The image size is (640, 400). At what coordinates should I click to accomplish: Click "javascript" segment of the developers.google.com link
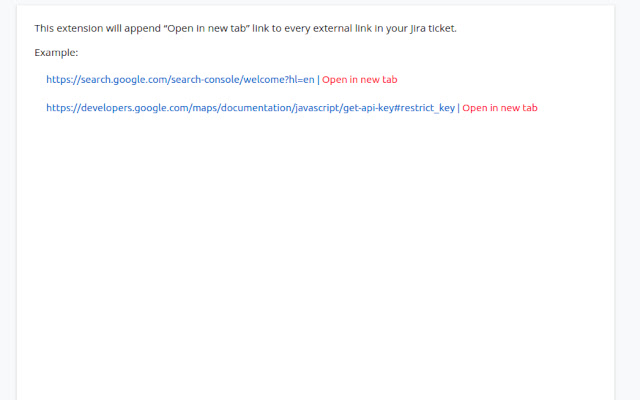click(x=317, y=108)
